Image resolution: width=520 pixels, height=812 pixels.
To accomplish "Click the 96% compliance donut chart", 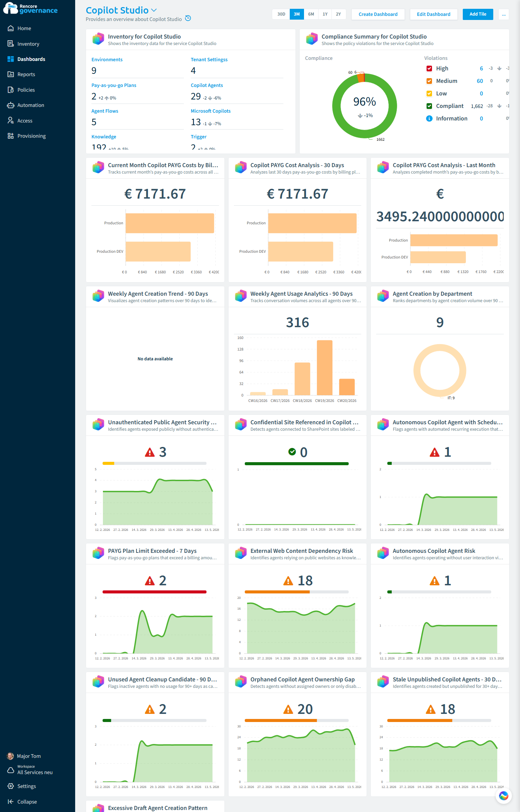I will pos(365,106).
